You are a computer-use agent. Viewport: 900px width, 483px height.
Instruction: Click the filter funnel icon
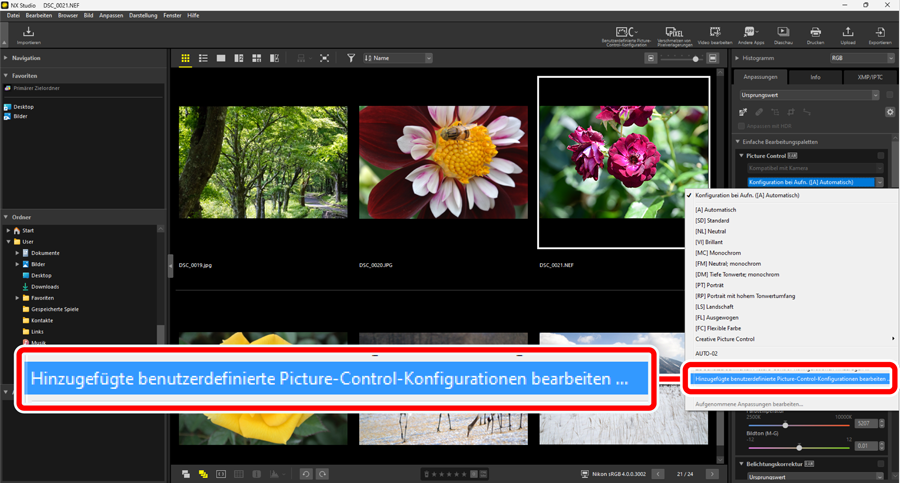(x=351, y=59)
